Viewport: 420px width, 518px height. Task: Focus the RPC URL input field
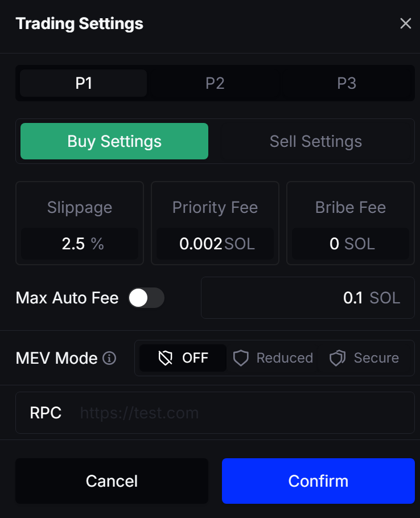click(239, 413)
